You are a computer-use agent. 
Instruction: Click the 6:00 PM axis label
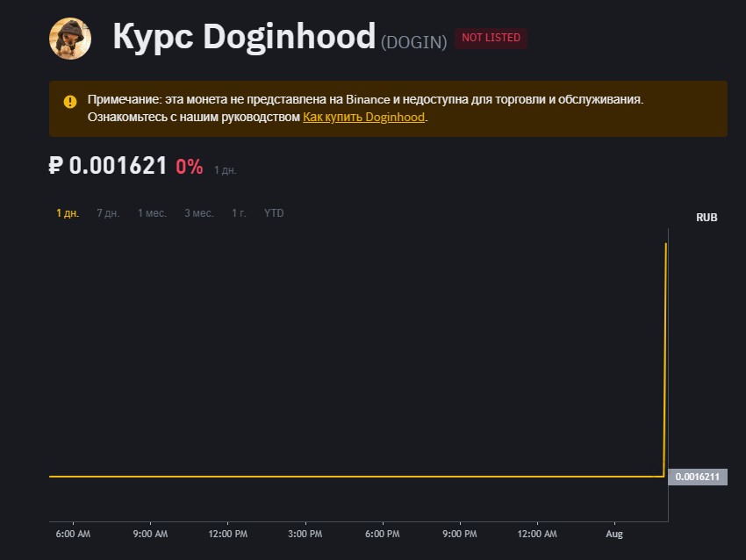[x=383, y=534]
